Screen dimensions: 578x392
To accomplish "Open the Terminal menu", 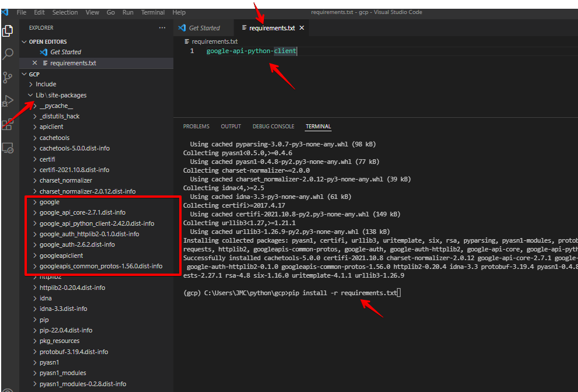I will (152, 12).
